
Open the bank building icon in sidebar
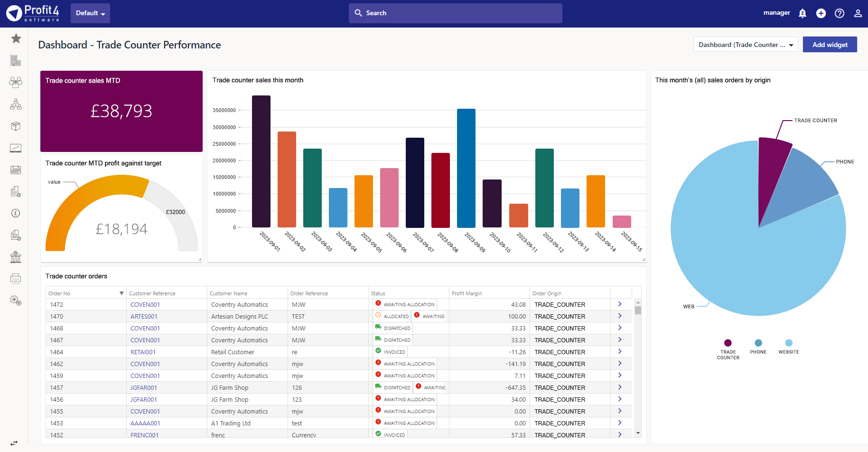(16, 257)
